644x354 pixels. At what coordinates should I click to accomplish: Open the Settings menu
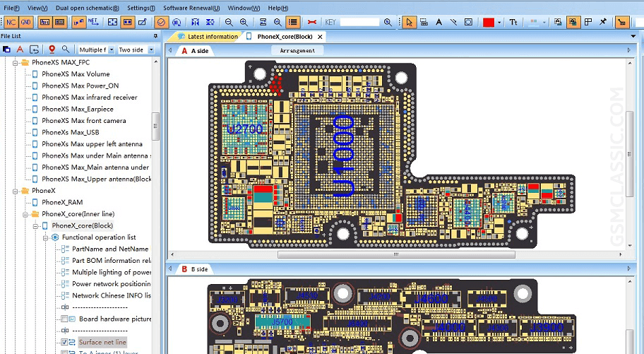[x=141, y=8]
